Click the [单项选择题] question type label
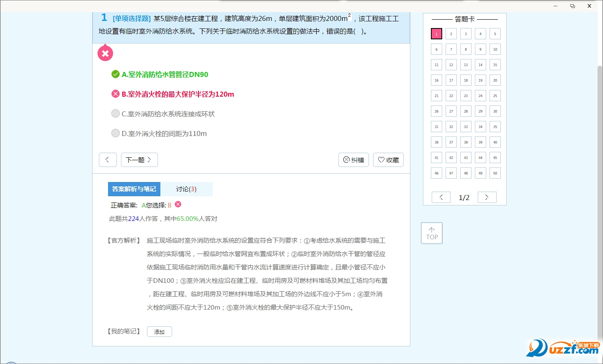 (x=132, y=18)
